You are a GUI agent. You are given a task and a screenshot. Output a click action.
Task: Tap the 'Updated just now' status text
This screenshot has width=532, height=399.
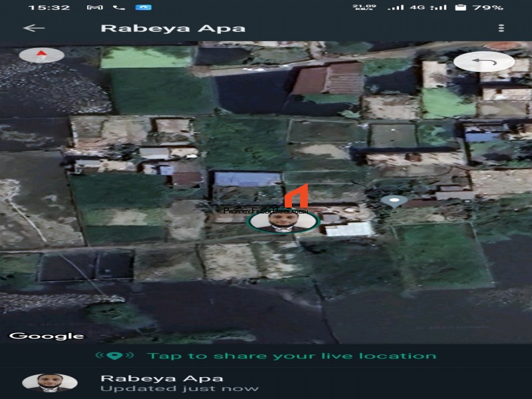click(179, 388)
